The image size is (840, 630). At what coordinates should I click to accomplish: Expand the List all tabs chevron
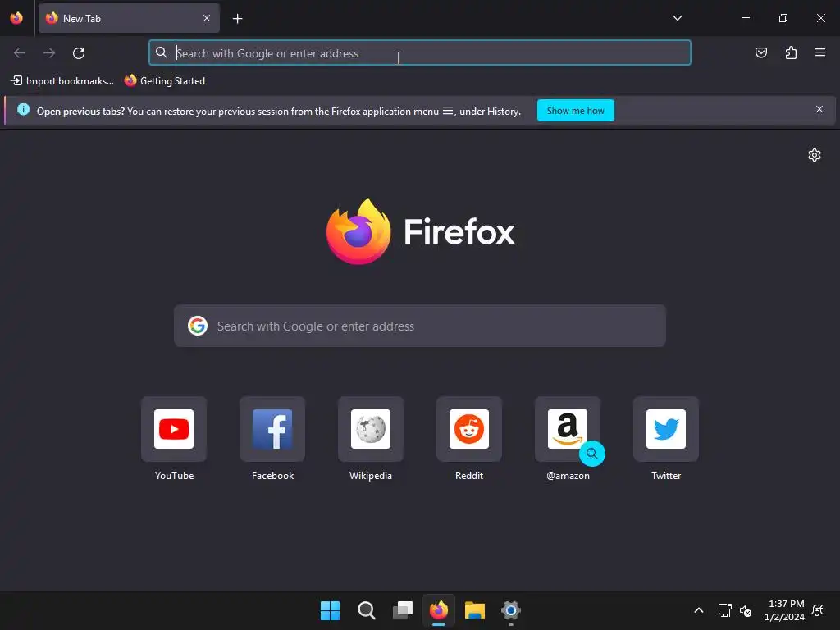(x=677, y=18)
